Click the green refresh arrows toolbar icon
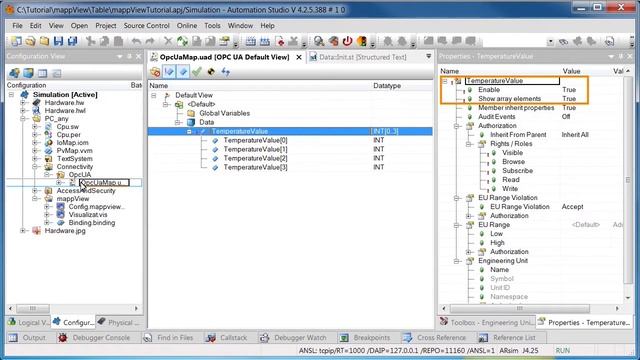Screen dimensions: 640x360 coord(182,41)
